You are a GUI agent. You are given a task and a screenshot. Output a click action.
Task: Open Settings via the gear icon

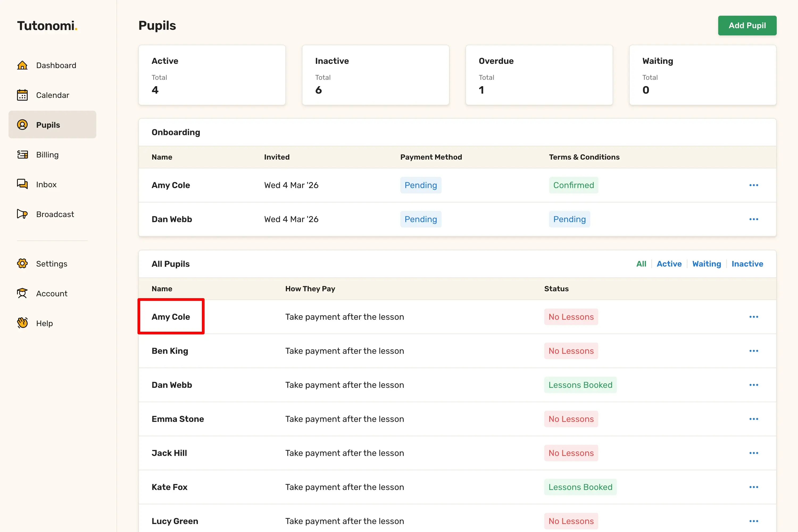pos(22,264)
